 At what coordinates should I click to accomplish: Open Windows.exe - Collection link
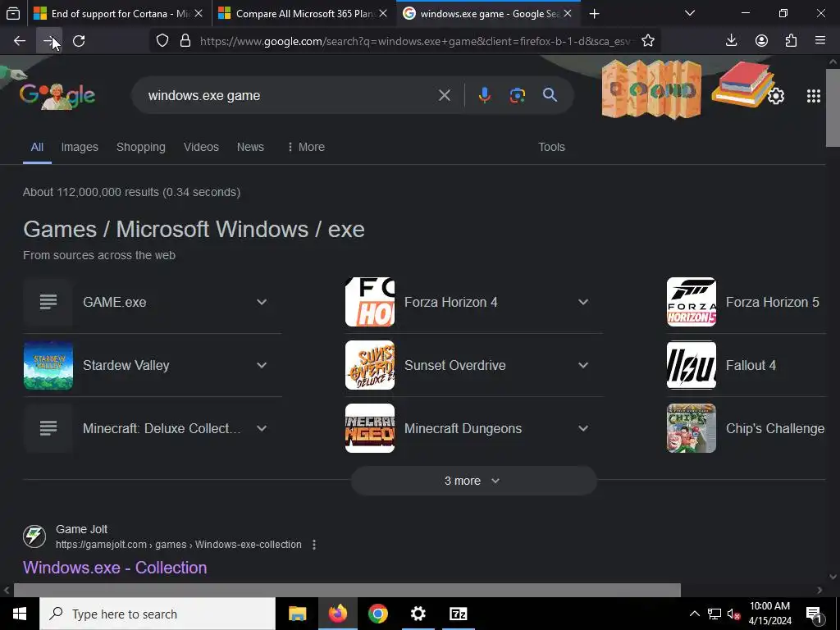[x=115, y=568]
